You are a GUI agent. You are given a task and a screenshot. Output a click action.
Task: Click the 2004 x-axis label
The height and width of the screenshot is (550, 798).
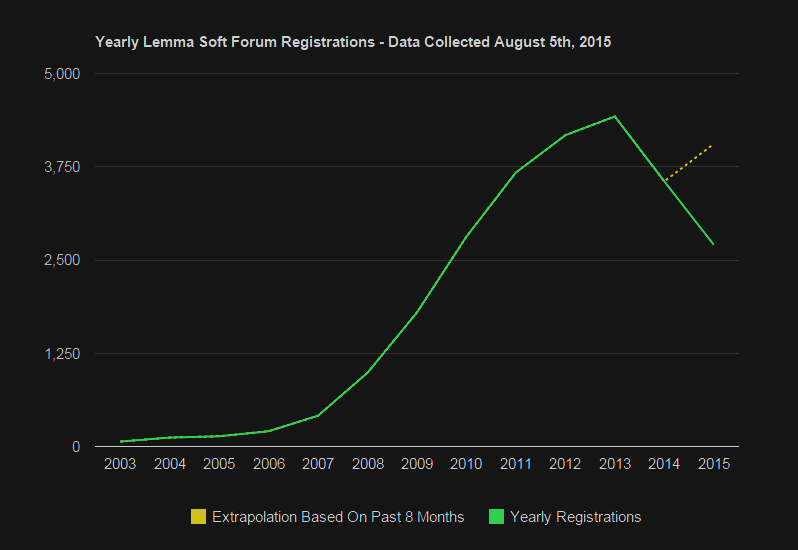coord(170,464)
